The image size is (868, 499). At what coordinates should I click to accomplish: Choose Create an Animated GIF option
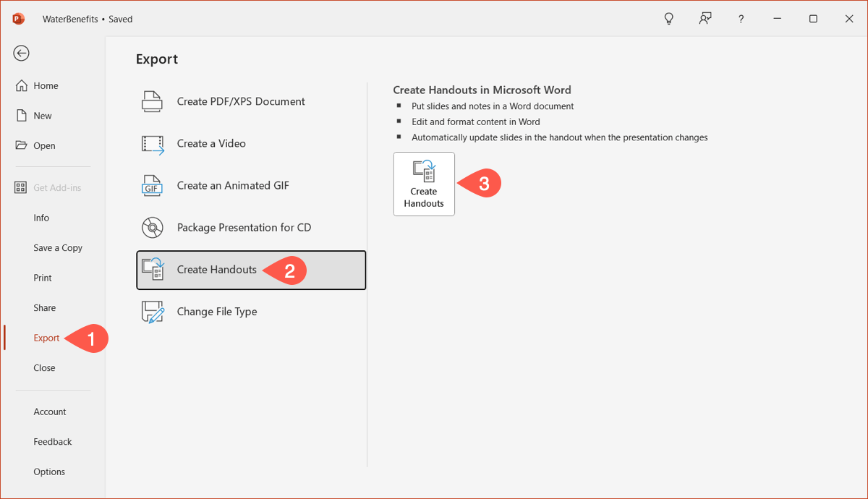coord(251,186)
